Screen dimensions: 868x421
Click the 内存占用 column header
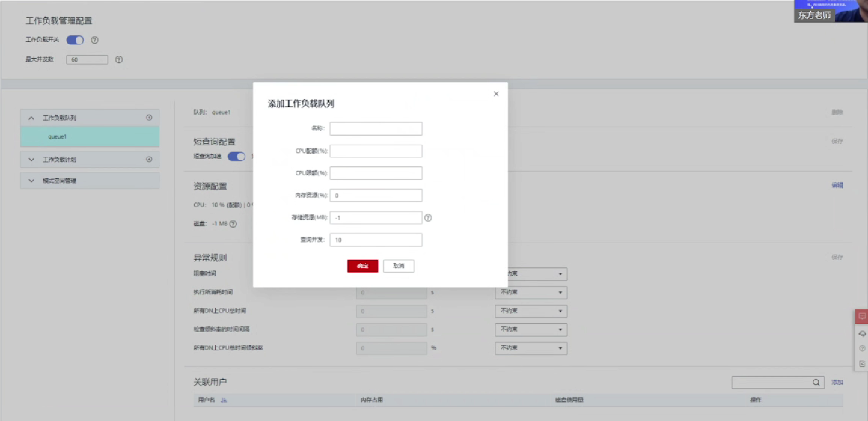(x=372, y=400)
